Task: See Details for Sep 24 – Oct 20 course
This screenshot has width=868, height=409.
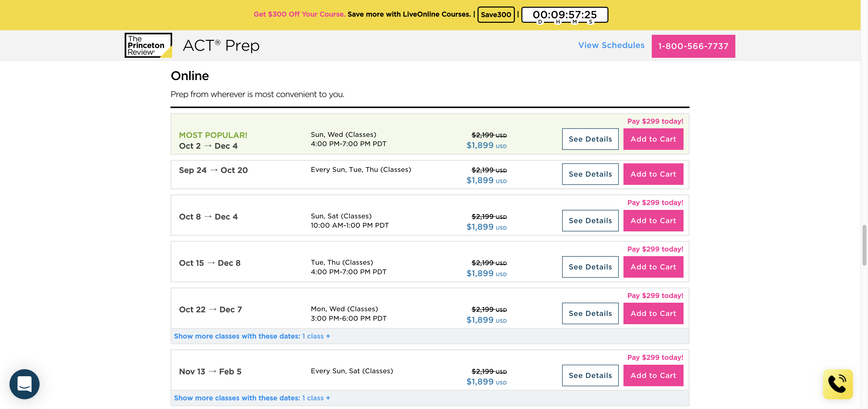Action: [590, 174]
